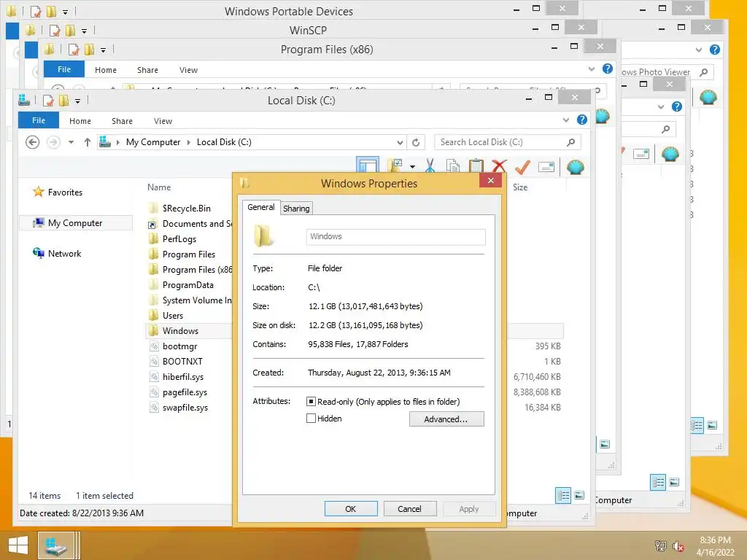Image resolution: width=747 pixels, height=560 pixels.
Task: Select the Users folder
Action: 172,315
